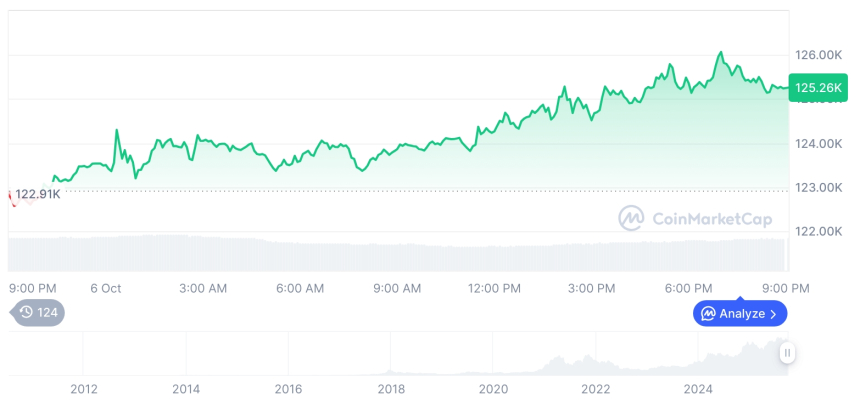Click the 122.91K opening price label
This screenshot has height=401, width=860.
point(38,194)
